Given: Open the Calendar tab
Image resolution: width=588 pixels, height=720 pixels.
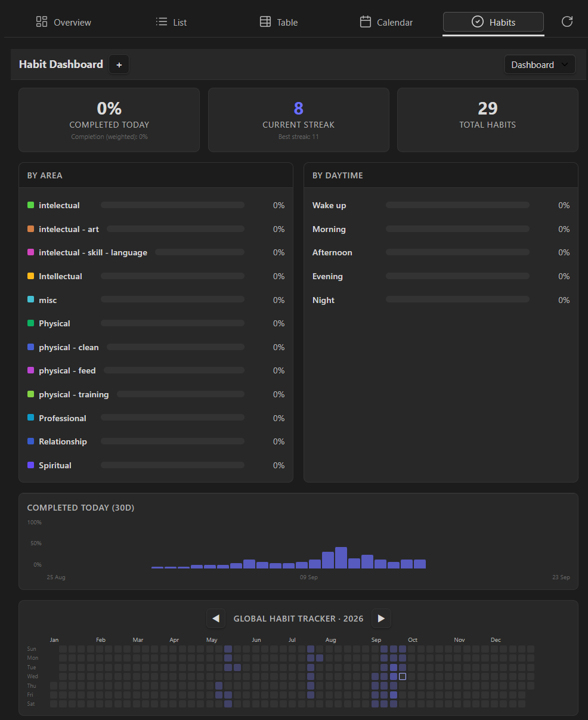Looking at the screenshot, I should 386,22.
